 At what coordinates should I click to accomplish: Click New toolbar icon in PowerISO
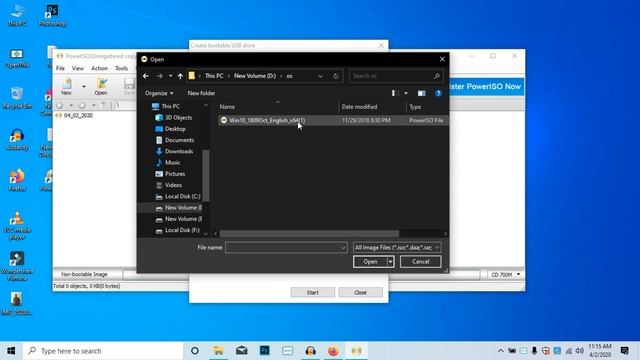click(67, 87)
